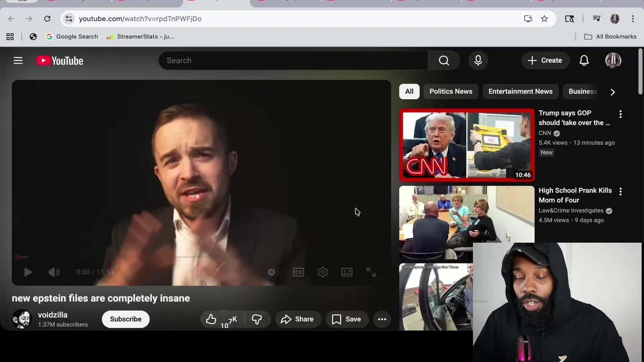Open StreamerStats bookmark
Viewport: 644px width, 362px height.
(x=140, y=36)
